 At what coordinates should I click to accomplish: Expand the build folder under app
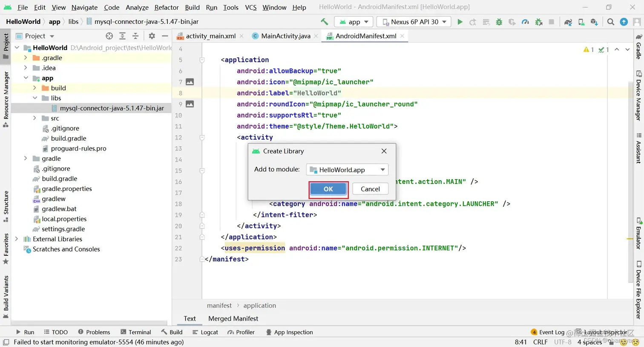click(x=35, y=88)
